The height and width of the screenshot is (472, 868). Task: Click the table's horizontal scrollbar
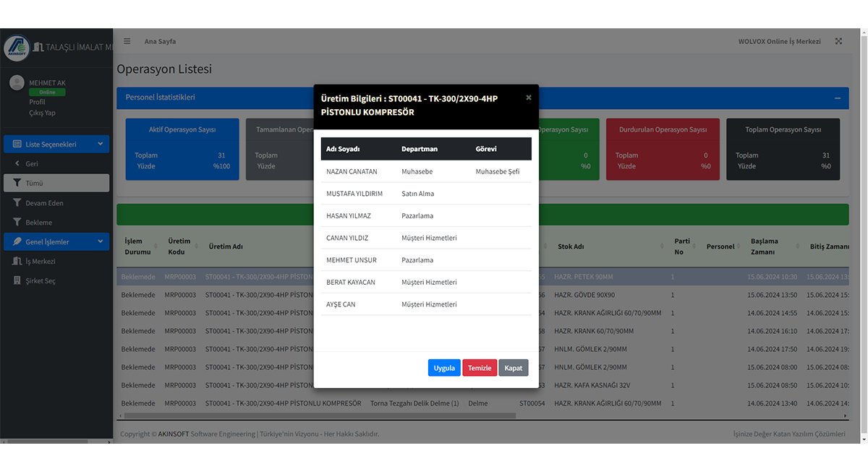318,416
